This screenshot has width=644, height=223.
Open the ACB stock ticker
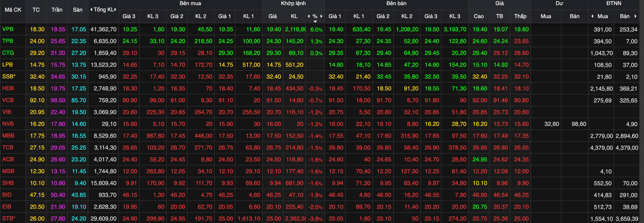click(x=8, y=159)
